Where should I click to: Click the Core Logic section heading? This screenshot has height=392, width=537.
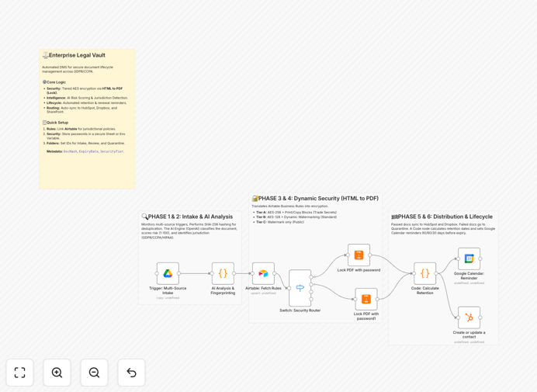[56, 82]
